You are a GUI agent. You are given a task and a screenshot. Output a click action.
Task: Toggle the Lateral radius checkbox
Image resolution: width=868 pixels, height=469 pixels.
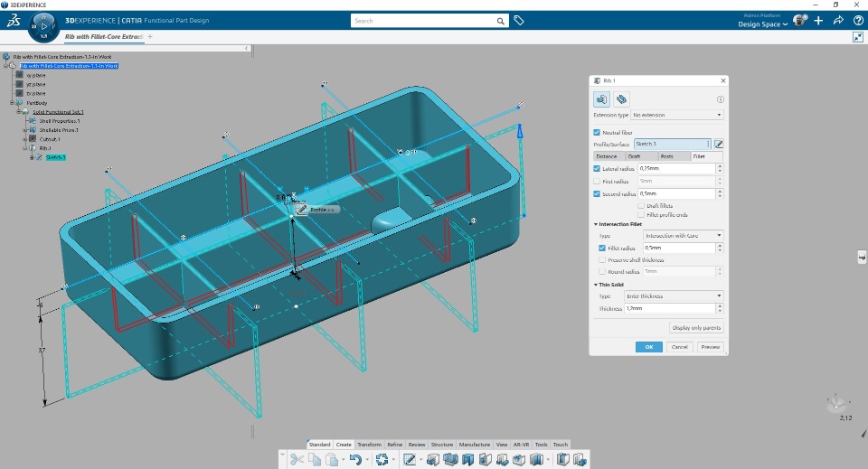[597, 169]
